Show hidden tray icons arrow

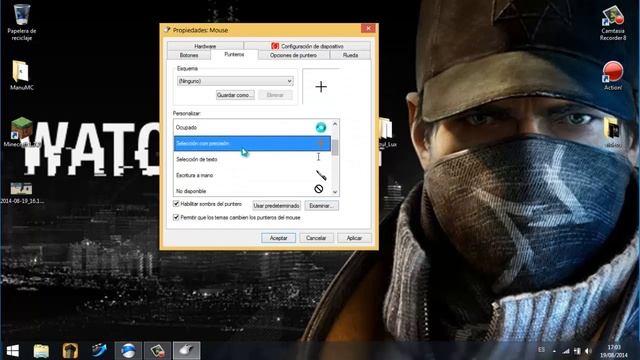coord(554,351)
